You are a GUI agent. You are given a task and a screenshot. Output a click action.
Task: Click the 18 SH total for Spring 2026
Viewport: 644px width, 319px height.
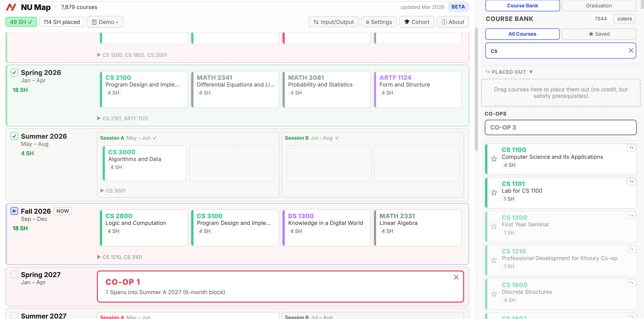(20, 90)
